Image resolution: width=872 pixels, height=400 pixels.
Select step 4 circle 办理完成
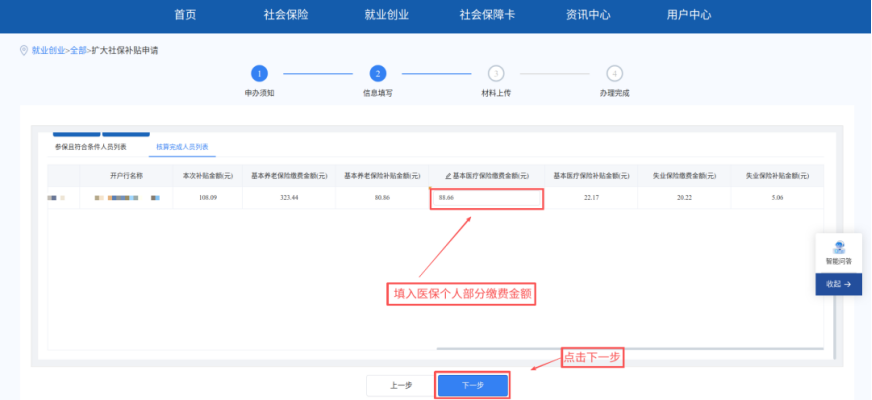[614, 73]
